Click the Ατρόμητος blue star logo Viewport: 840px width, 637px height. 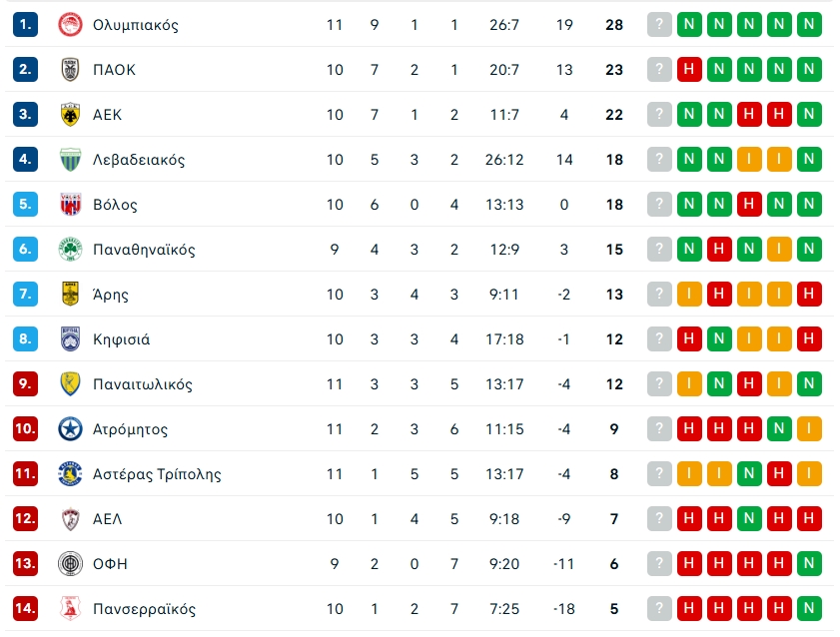70,429
